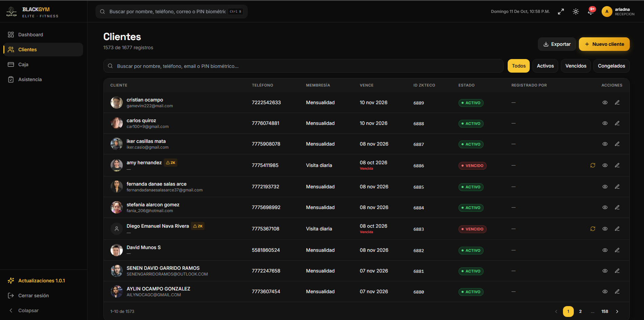Open the Caja section

point(43,64)
